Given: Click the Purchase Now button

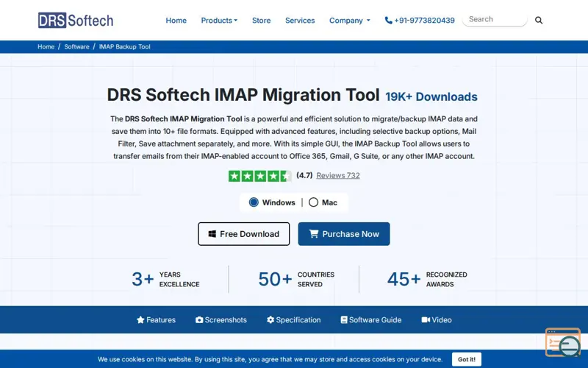Looking at the screenshot, I should (x=344, y=234).
